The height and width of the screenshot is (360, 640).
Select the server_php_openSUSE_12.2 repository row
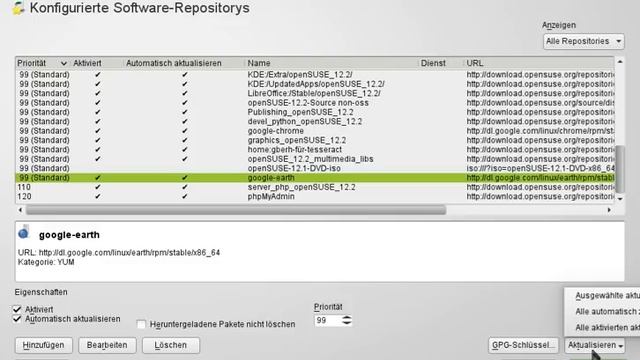[315, 187]
